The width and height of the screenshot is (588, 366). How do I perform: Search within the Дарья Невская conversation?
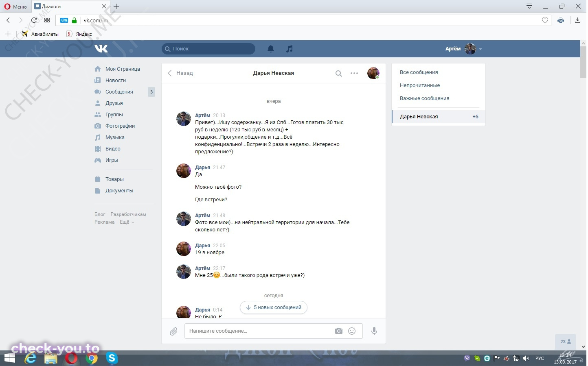coord(338,74)
